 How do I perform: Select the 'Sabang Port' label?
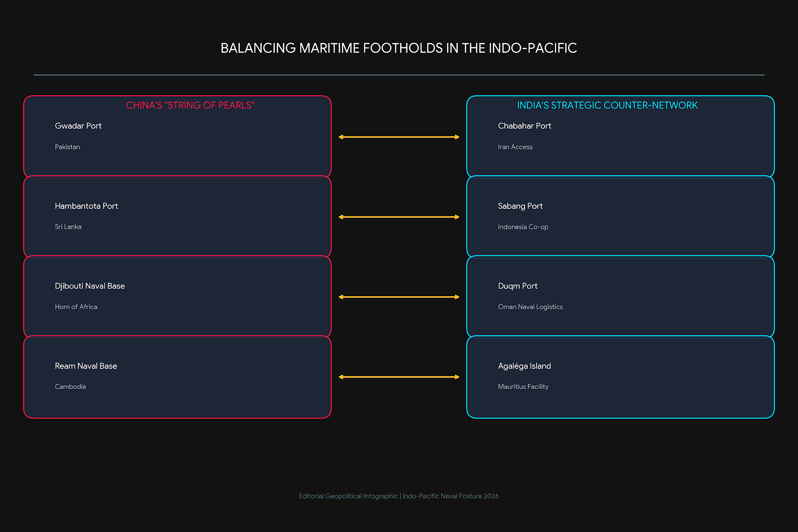pos(520,206)
